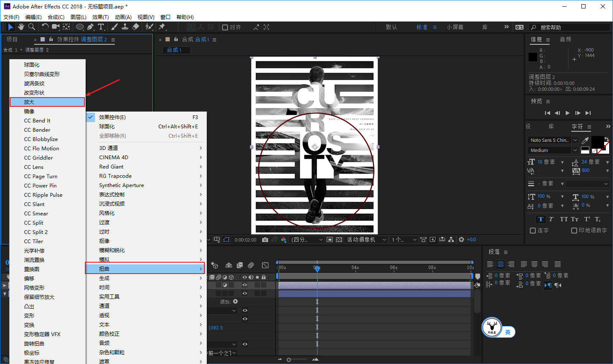The image size is (613, 364).
Task: Switch to the 小屏幕 workspace
Action: (x=455, y=27)
